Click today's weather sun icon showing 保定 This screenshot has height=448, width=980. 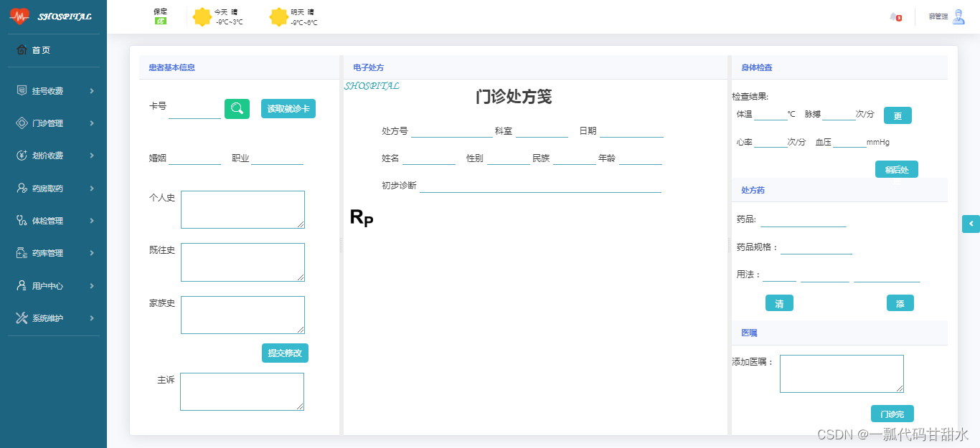(203, 16)
